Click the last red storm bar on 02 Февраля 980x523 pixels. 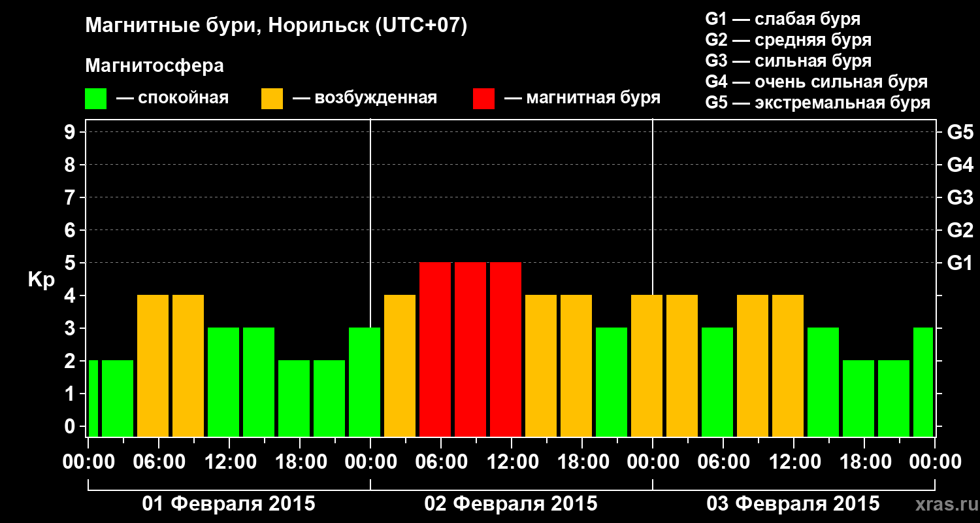click(x=506, y=349)
